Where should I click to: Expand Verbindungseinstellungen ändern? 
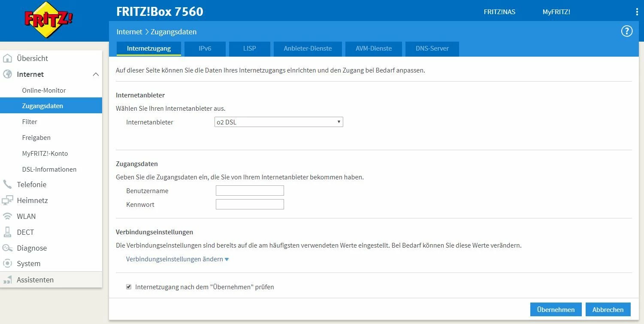pyautogui.click(x=177, y=259)
